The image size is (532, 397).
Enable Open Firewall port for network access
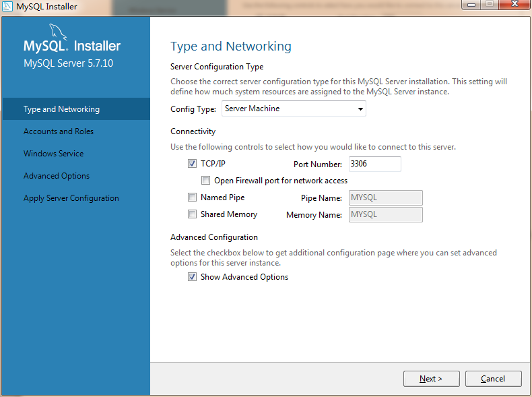click(206, 181)
